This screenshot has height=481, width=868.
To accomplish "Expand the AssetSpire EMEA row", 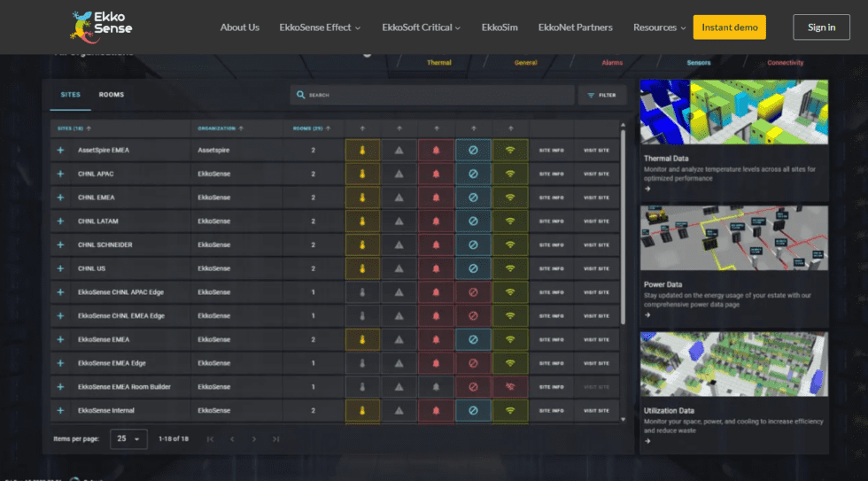I will [x=60, y=150].
